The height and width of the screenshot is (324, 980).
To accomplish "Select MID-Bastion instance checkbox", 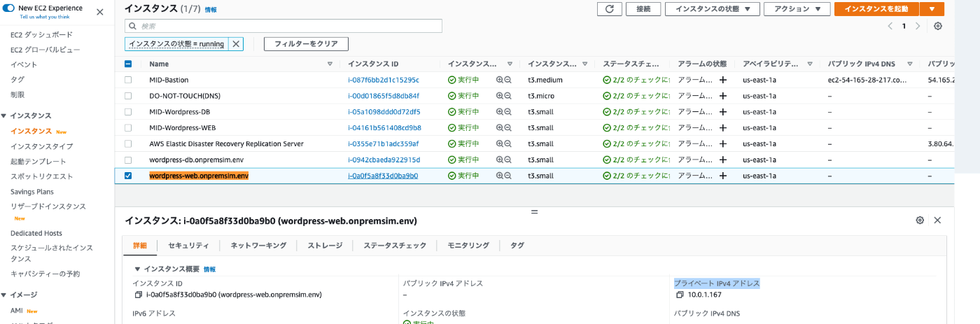I will tap(127, 80).
